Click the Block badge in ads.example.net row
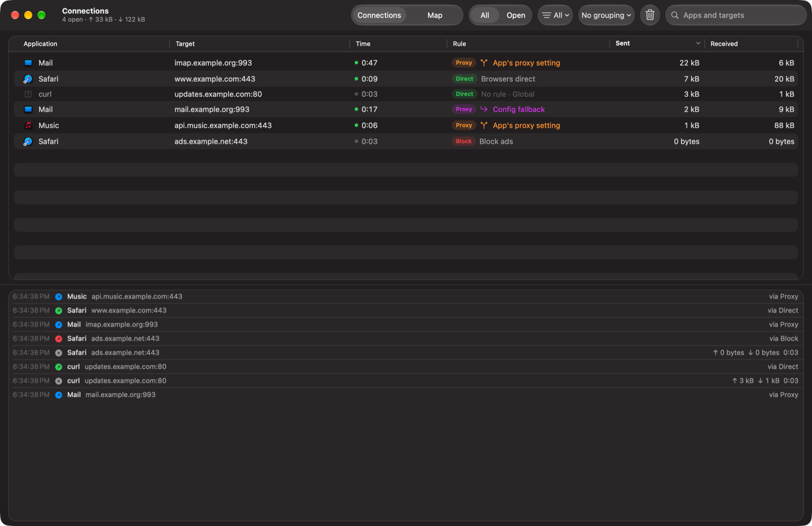 [x=464, y=142]
